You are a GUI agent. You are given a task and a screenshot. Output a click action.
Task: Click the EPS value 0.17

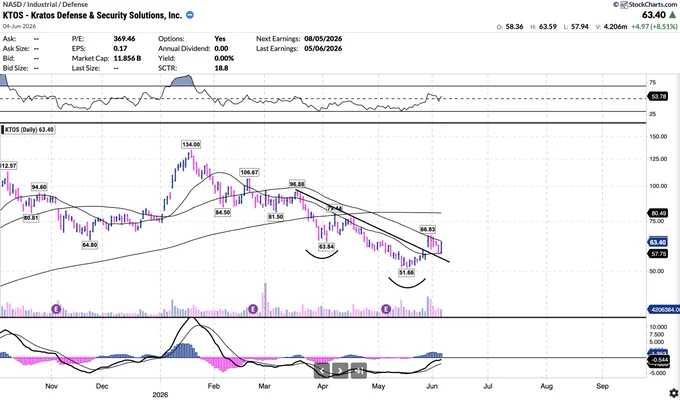pos(120,49)
